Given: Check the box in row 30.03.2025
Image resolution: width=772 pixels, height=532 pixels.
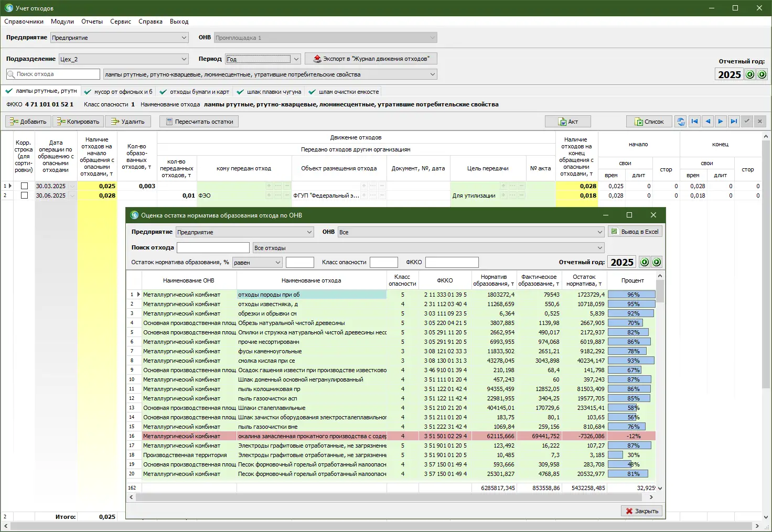Looking at the screenshot, I should coord(24,186).
